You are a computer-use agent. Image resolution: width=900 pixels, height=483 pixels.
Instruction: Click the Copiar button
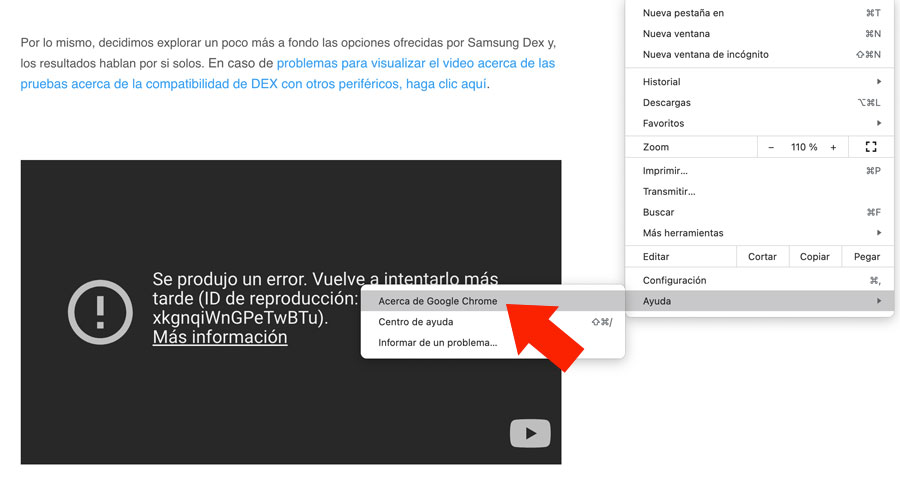815,257
